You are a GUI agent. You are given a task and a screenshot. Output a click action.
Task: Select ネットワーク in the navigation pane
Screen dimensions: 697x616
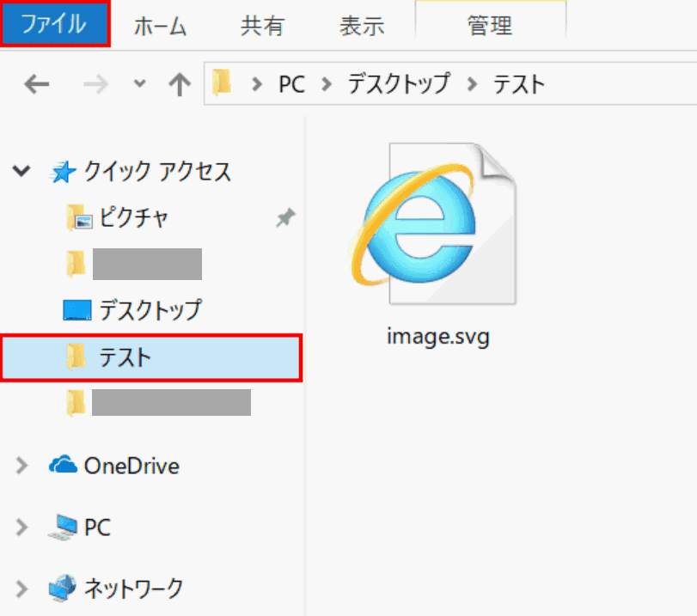134,589
